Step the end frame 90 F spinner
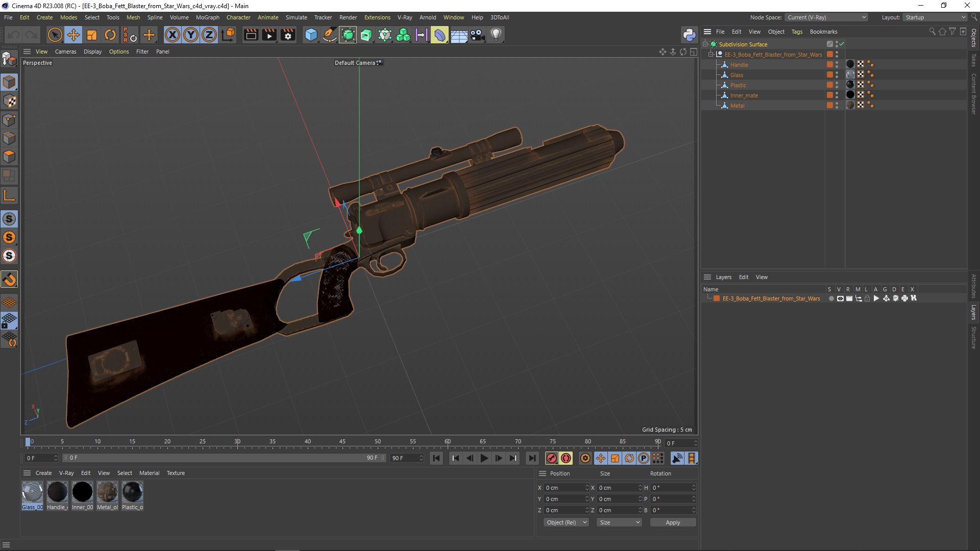The image size is (980, 551). 421,458
